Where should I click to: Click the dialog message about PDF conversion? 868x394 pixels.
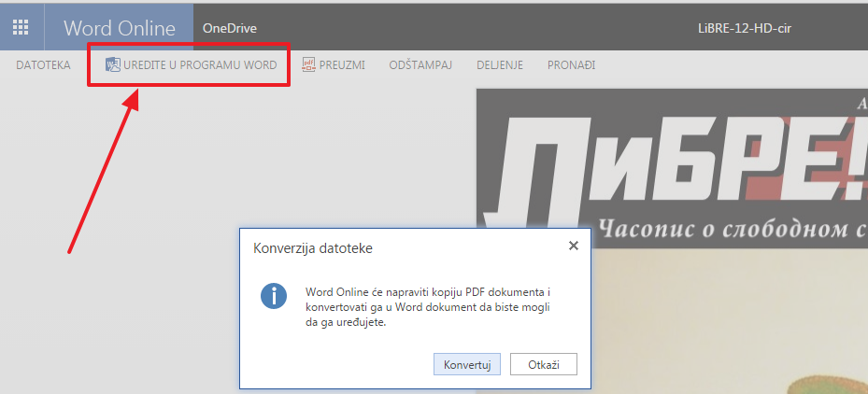pos(429,307)
